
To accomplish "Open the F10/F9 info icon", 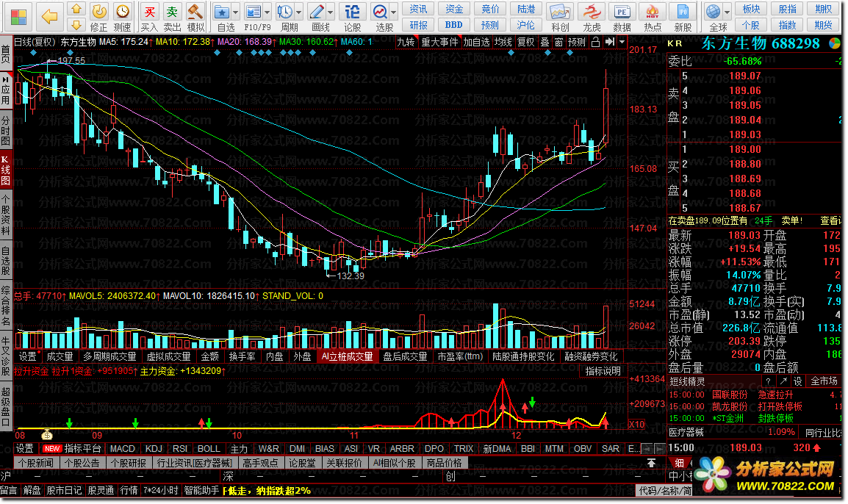I will [253, 11].
